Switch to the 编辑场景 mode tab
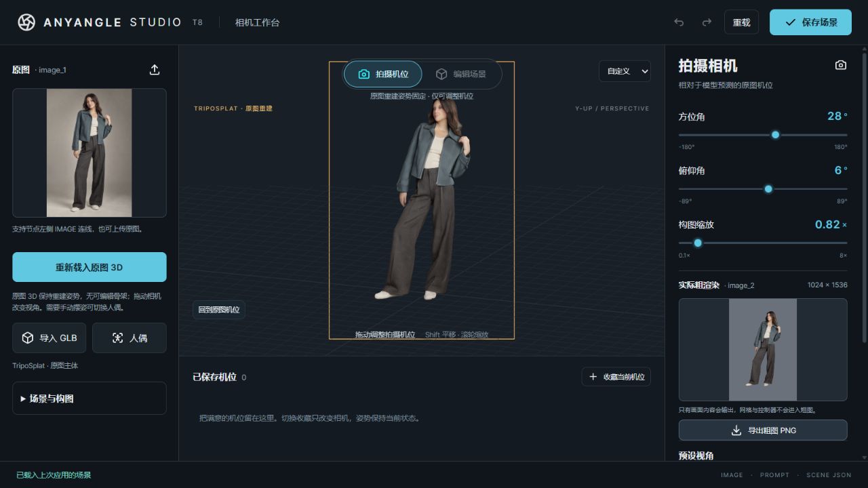Screen dimensions: 868x488 tap(461, 74)
